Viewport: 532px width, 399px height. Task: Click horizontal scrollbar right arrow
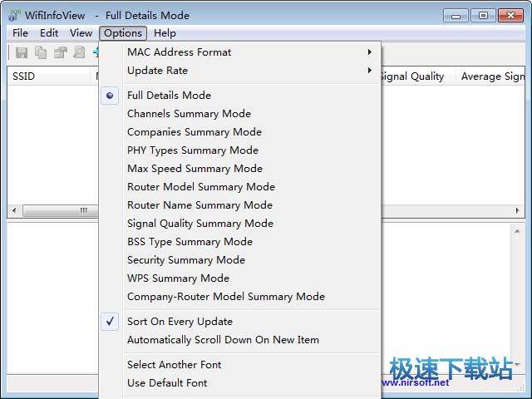[517, 210]
